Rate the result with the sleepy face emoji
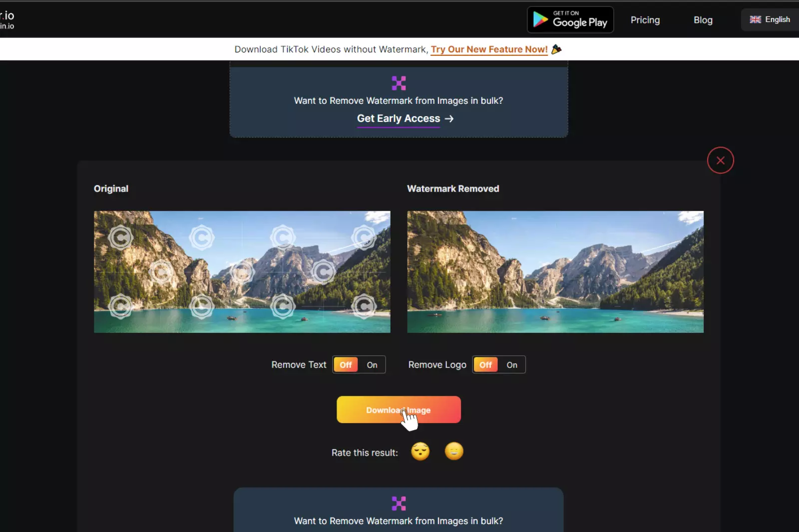 click(420, 452)
